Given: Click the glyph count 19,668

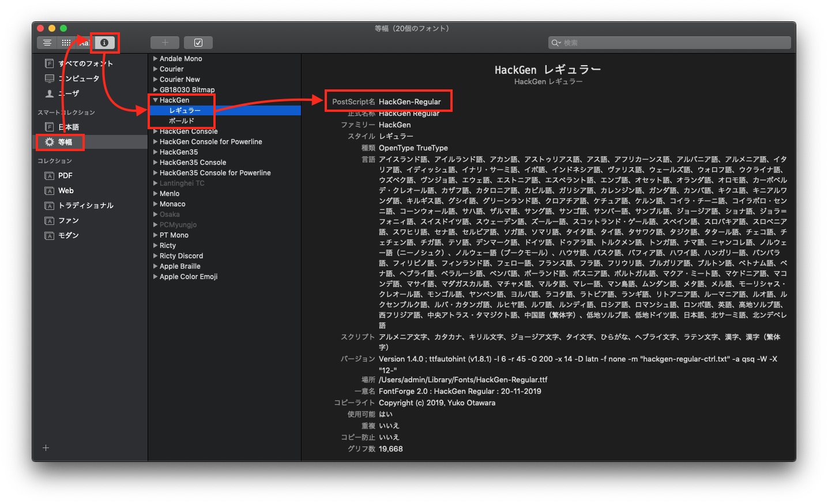Looking at the screenshot, I should (391, 449).
